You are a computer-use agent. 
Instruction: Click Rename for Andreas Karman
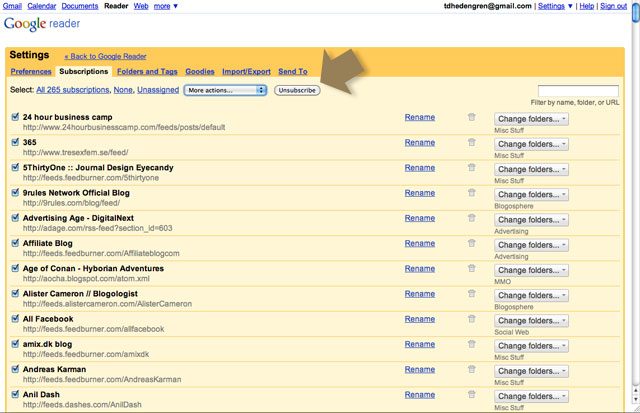(x=420, y=369)
